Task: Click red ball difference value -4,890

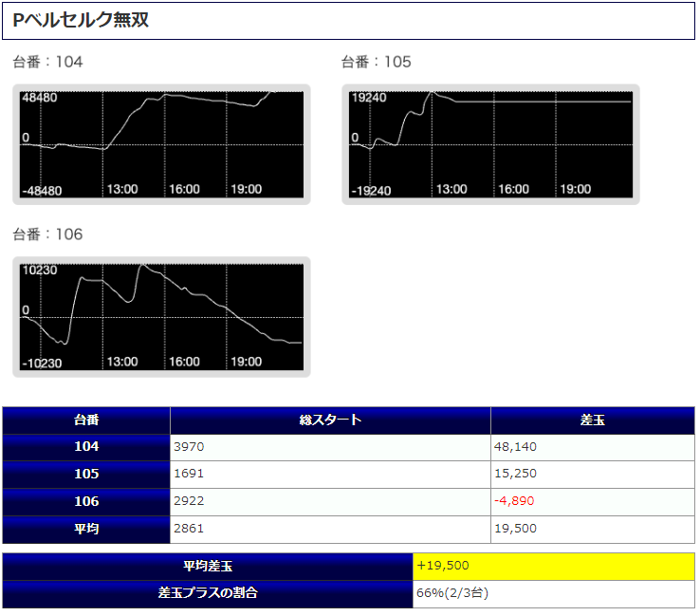Action: [x=514, y=501]
